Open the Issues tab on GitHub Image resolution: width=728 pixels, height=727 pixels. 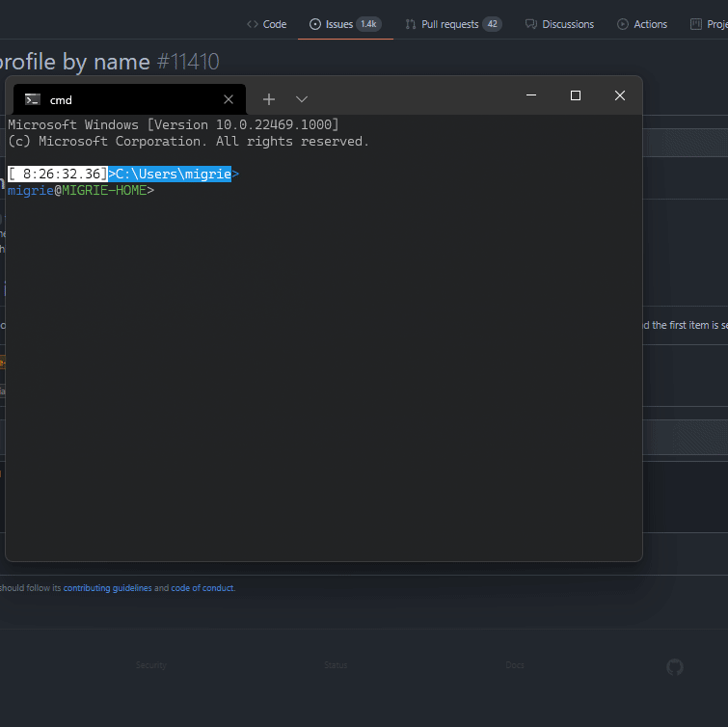345,24
